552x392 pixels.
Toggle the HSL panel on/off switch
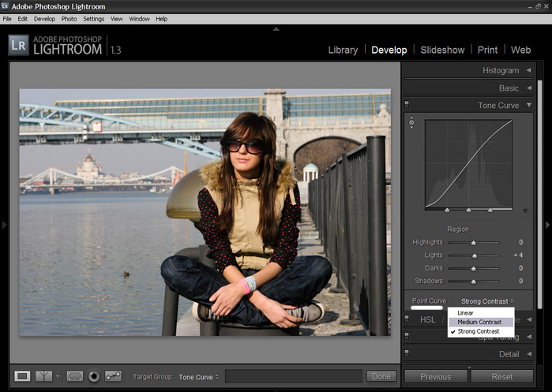407,319
